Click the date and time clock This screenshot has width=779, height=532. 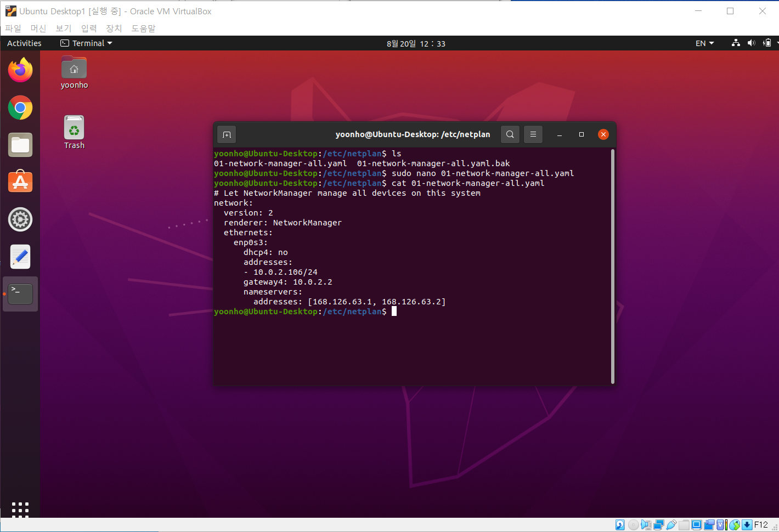pyautogui.click(x=416, y=43)
